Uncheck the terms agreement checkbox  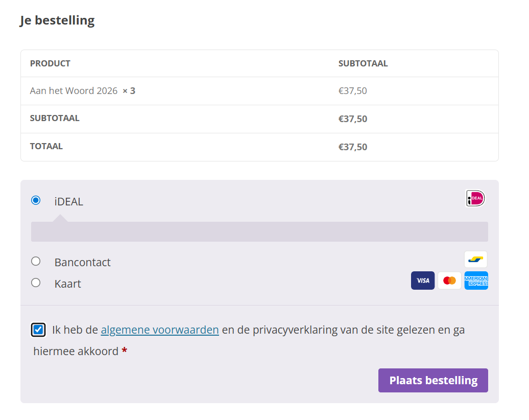pyautogui.click(x=38, y=330)
